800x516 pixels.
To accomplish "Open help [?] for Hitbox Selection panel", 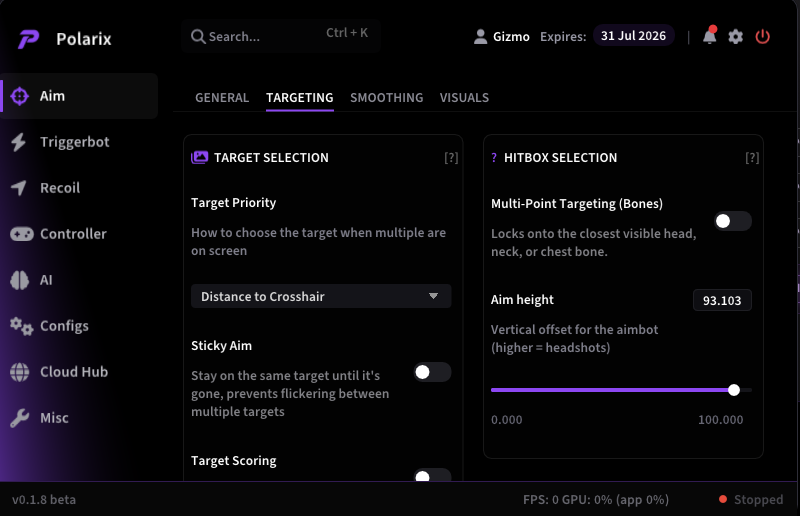I will pos(752,158).
